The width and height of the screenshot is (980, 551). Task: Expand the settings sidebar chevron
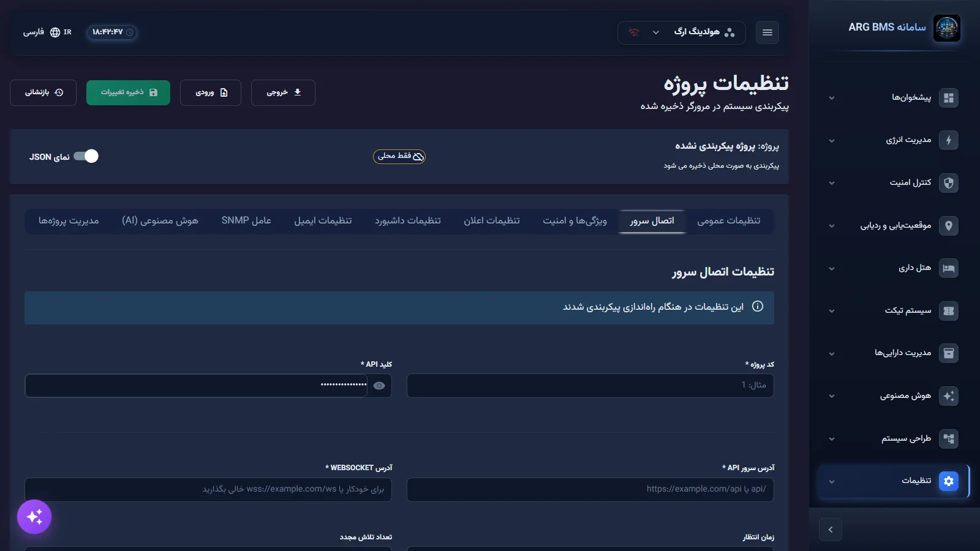832,482
